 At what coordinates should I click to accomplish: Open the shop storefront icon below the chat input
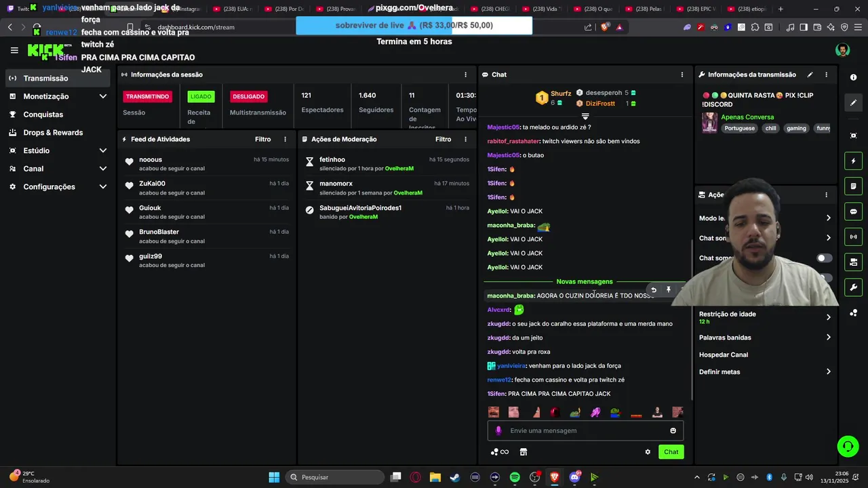[524, 452]
